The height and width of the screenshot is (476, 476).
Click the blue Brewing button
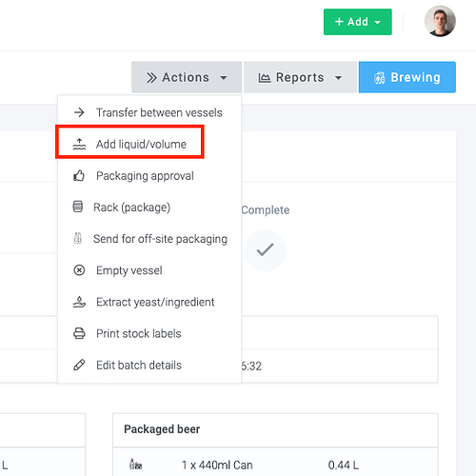[x=407, y=77]
